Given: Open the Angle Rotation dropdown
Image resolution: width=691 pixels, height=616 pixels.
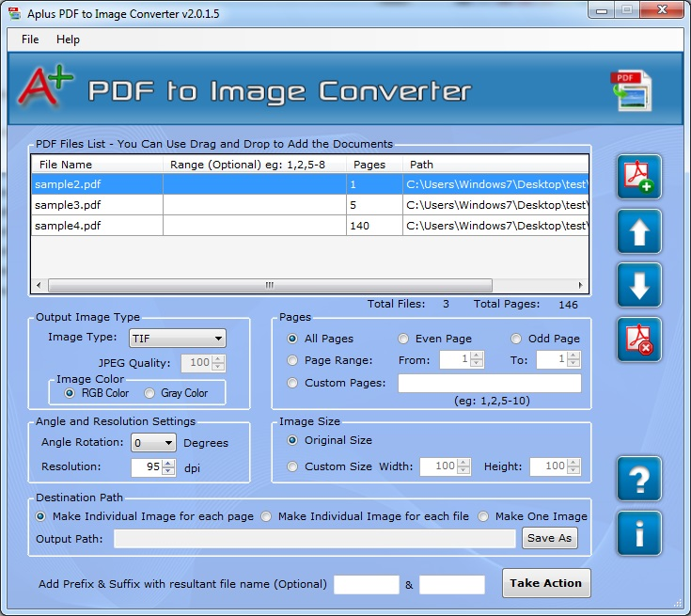Looking at the screenshot, I should tap(153, 443).
